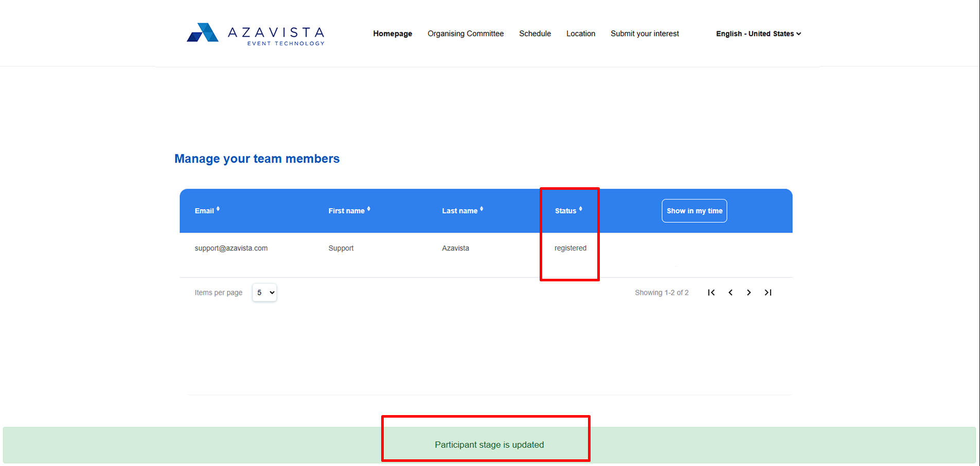Open the Schedule page
The image size is (980, 466).
pyautogui.click(x=535, y=33)
